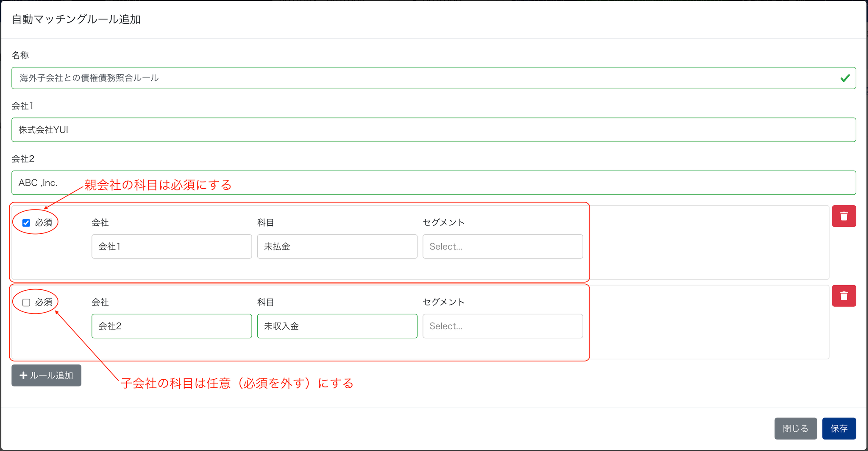Enable the 必須 checkbox for 会社2 row
The image size is (868, 451).
(26, 303)
